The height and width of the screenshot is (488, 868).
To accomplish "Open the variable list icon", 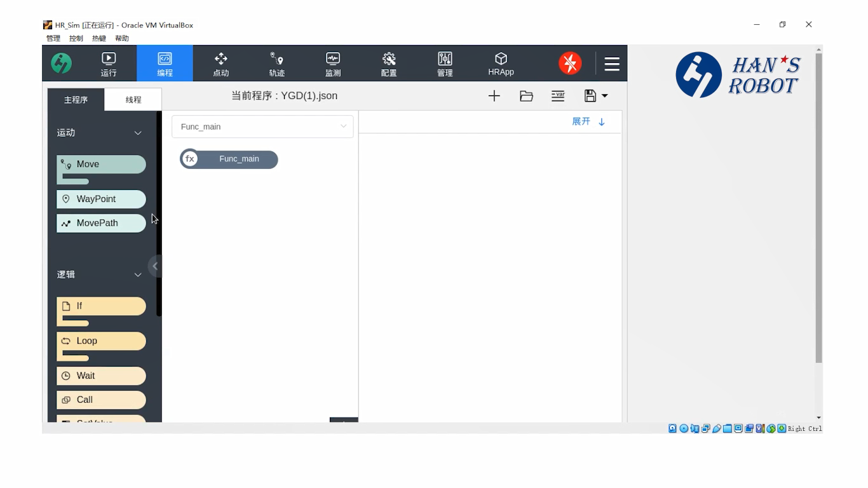I will tap(558, 96).
